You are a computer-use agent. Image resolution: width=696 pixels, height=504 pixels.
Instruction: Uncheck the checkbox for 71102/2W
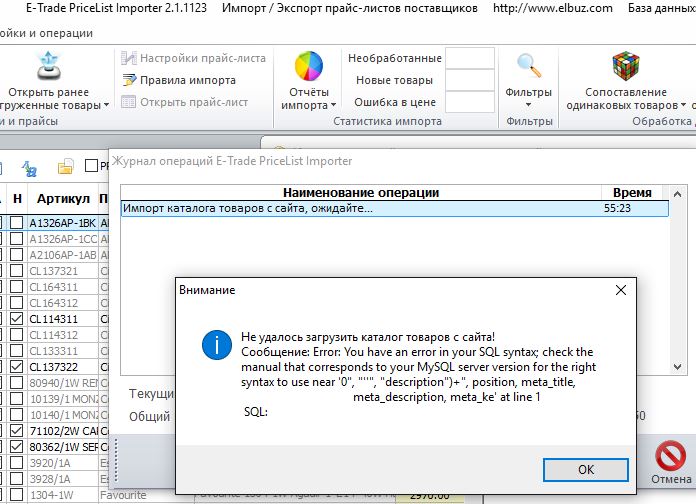pyautogui.click(x=17, y=431)
